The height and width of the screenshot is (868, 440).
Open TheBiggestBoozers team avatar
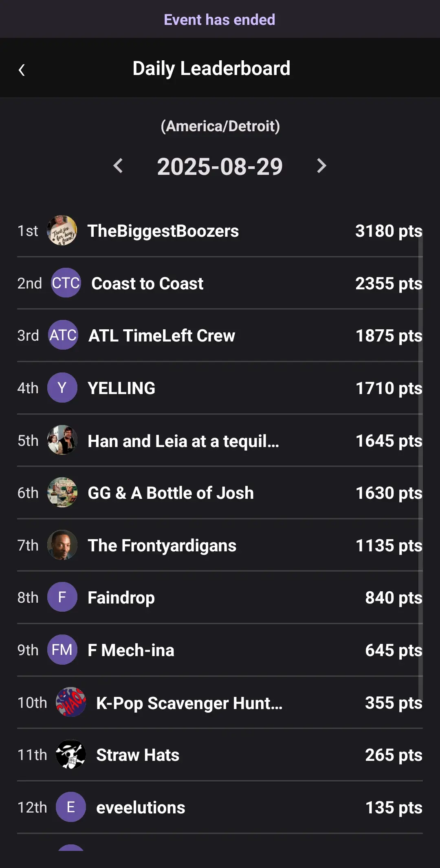click(x=62, y=231)
